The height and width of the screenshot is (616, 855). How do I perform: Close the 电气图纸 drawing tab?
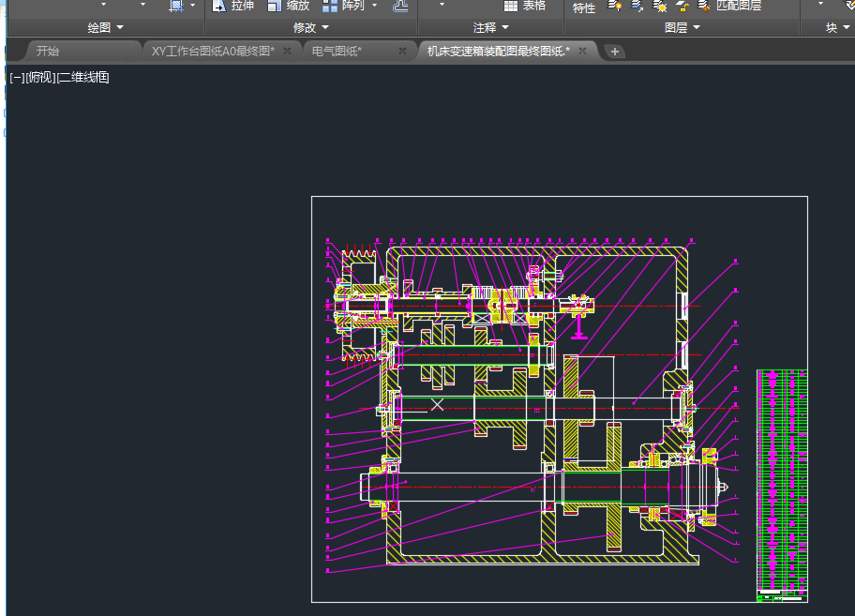[402, 51]
